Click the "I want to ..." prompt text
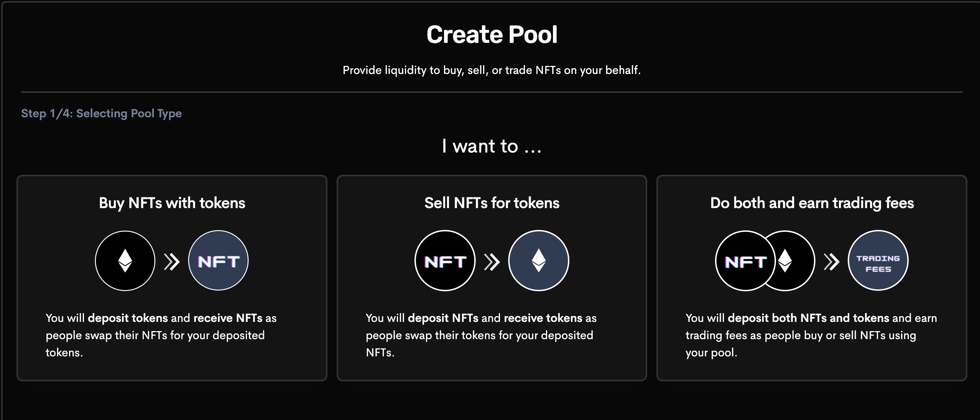This screenshot has height=420, width=980. coord(492,146)
